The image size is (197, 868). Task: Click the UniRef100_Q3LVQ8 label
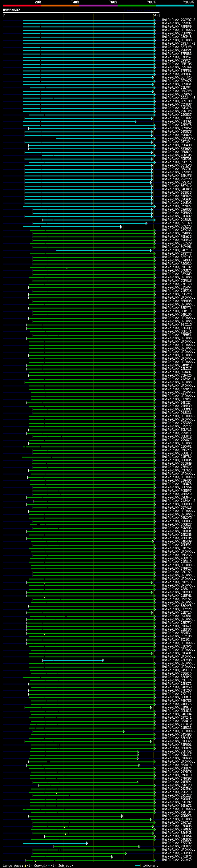(177, 660)
